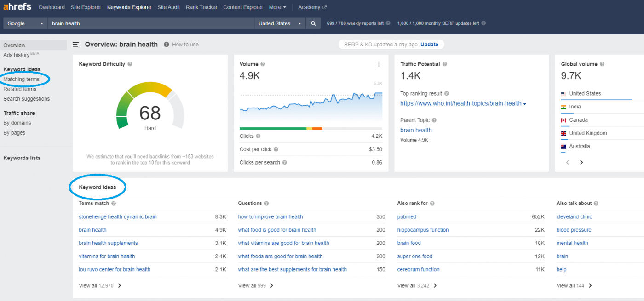
Task: Open brain health supplements keyword link
Action: 108,244
